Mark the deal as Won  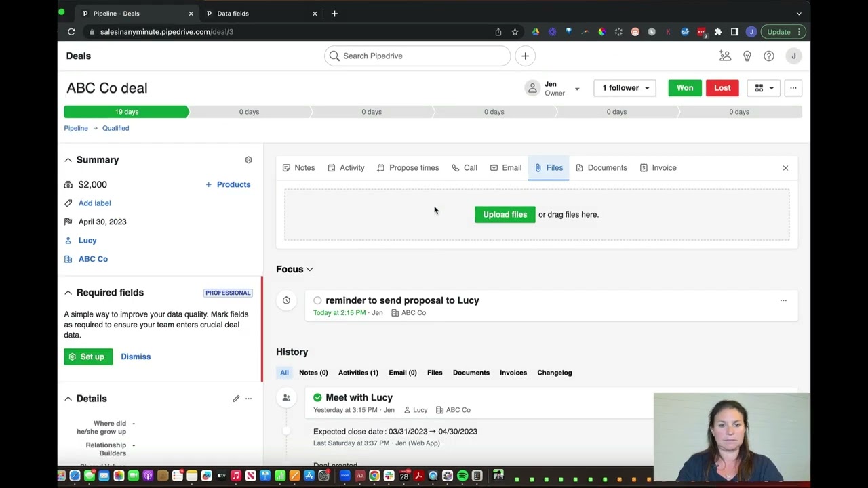[x=685, y=88]
